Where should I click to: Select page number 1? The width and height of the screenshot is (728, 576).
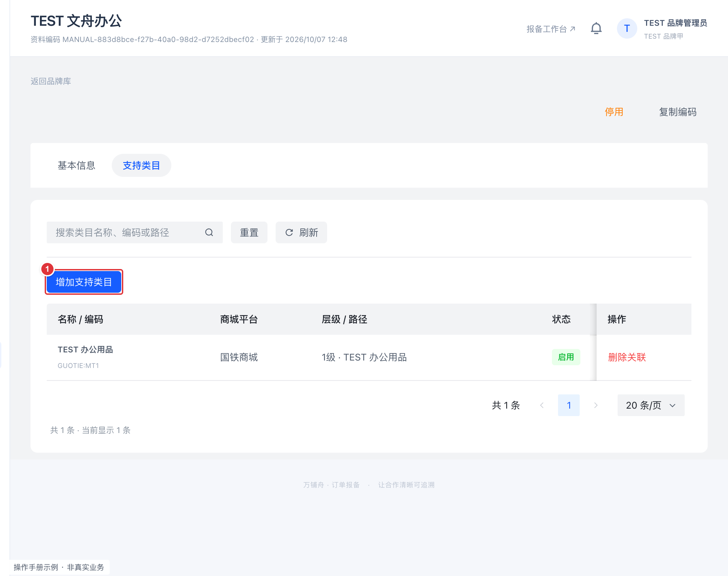pos(569,405)
